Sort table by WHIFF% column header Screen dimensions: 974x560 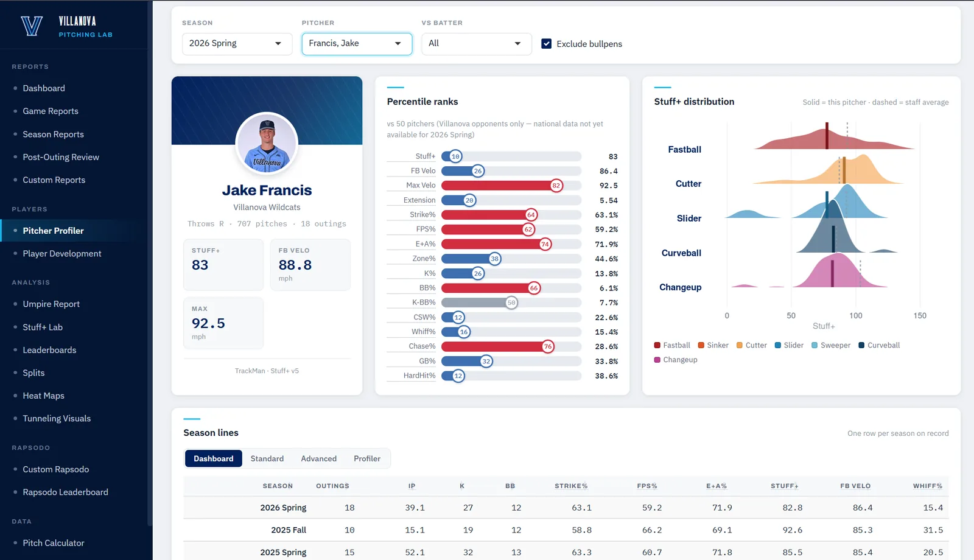point(927,486)
